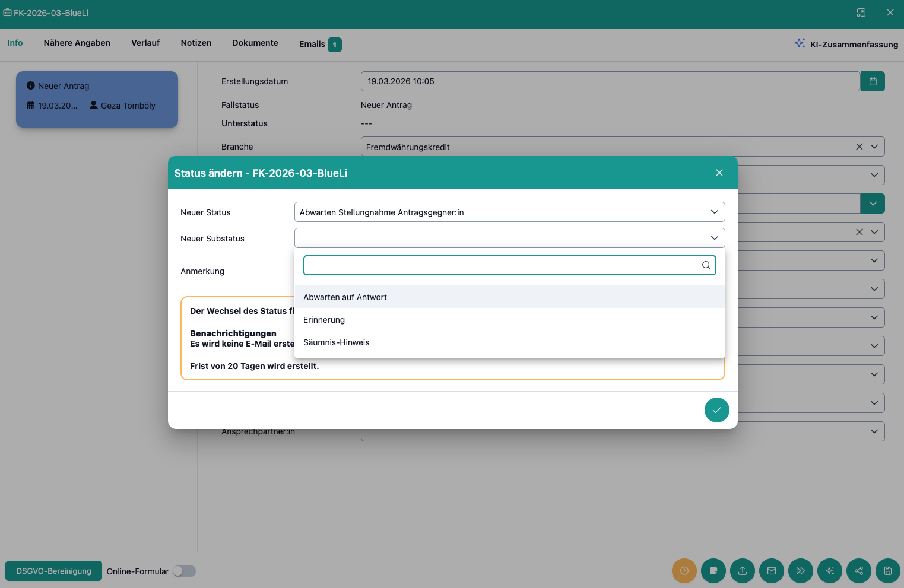Click the DSGVO-Bereinigung button

[53, 571]
